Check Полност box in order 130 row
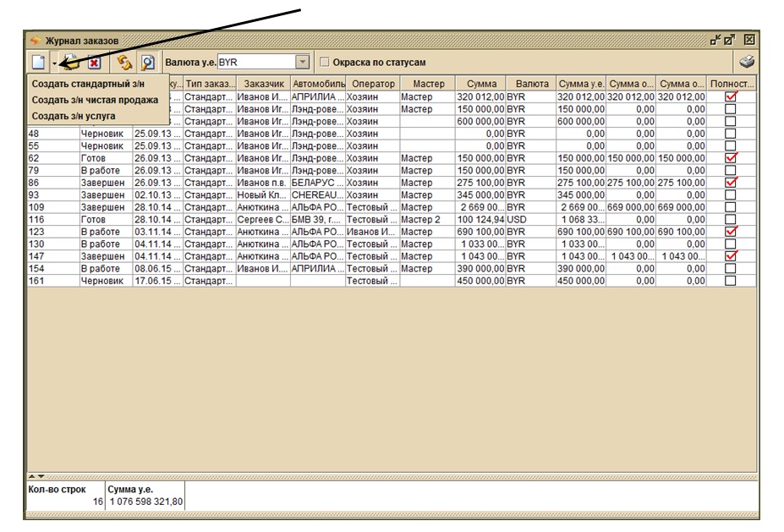 click(731, 244)
